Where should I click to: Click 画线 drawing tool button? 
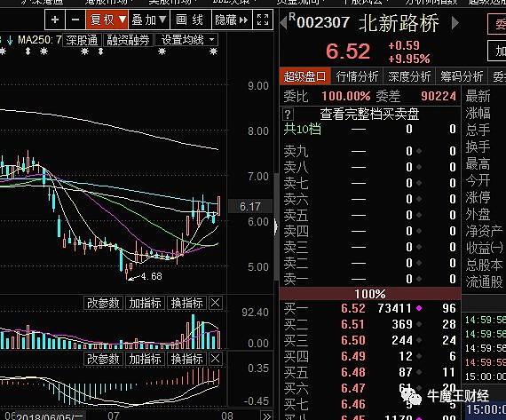click(x=190, y=20)
